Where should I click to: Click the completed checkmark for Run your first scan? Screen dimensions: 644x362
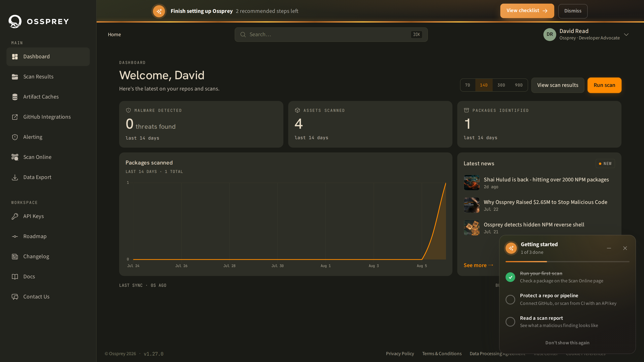tap(510, 277)
